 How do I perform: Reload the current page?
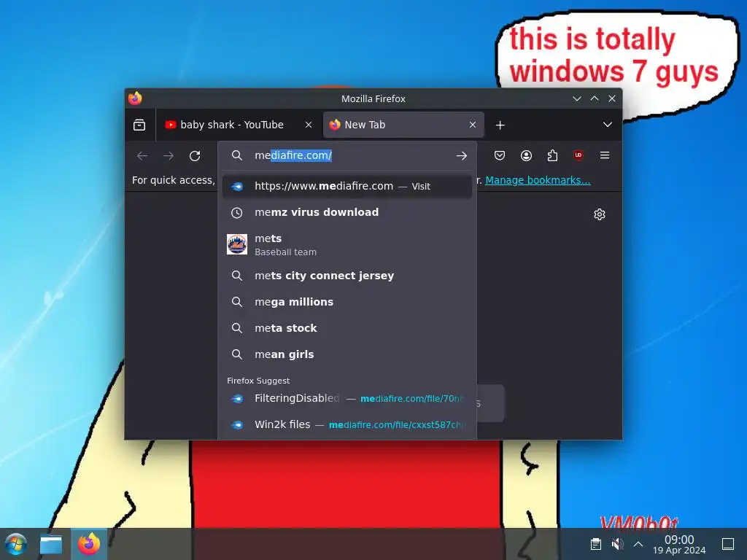[x=195, y=156]
